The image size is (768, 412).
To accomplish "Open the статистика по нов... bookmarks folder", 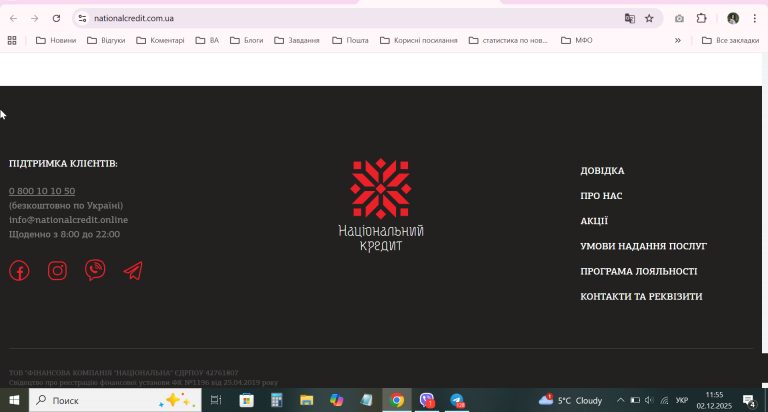I will click(508, 40).
